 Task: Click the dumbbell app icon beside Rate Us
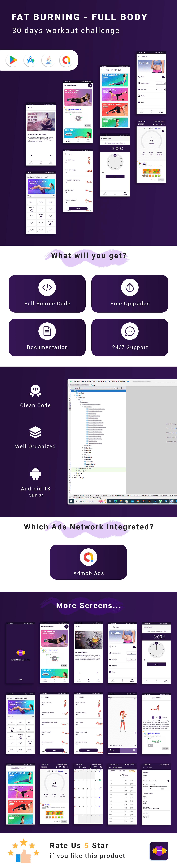pyautogui.click(x=159, y=851)
